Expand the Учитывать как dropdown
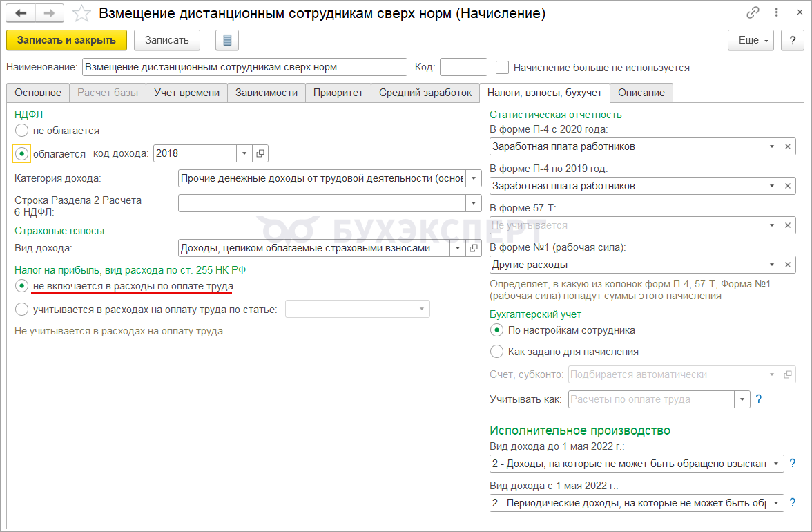Image resolution: width=812 pixels, height=532 pixels. 742,399
